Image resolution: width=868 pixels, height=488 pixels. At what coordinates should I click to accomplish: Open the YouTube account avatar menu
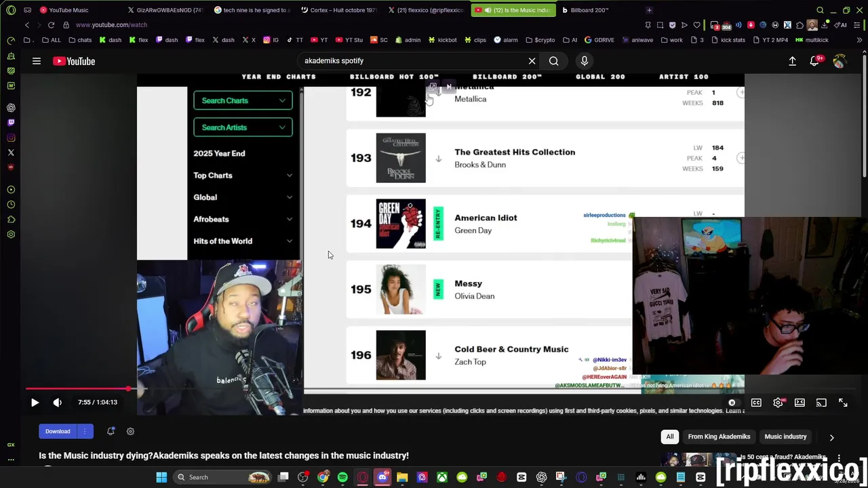[840, 61]
